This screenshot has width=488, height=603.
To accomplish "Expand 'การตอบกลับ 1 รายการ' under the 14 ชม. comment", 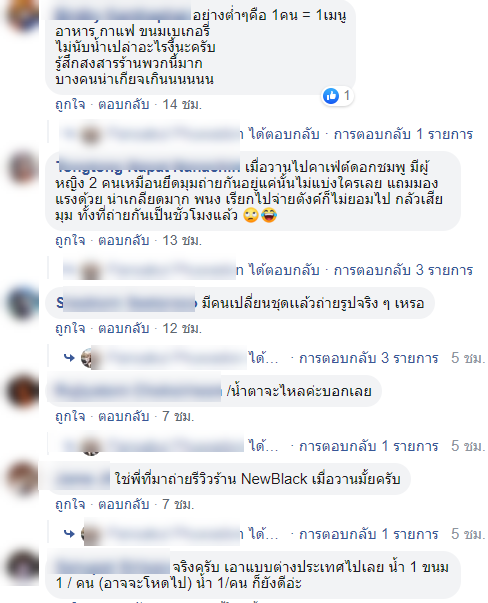I will [x=403, y=134].
